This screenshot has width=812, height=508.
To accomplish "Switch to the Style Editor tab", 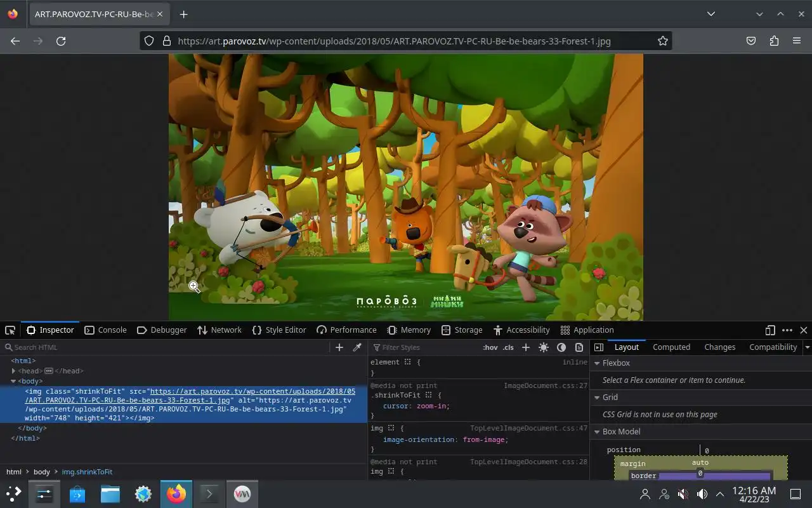I will [x=279, y=330].
